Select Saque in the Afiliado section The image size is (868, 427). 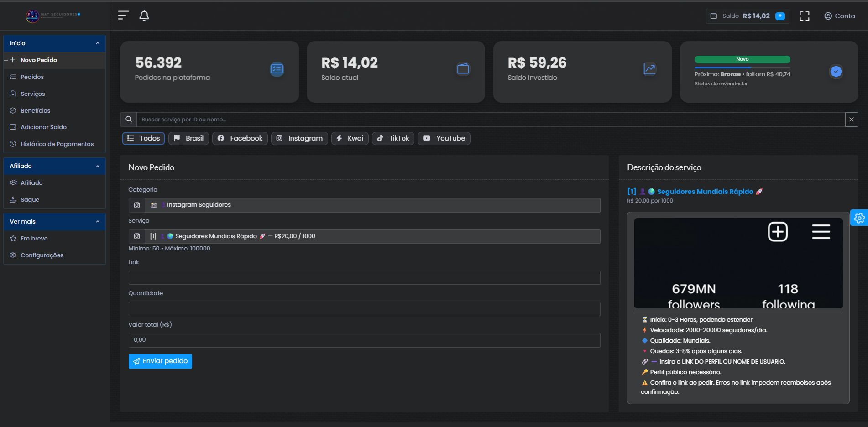[x=29, y=199]
